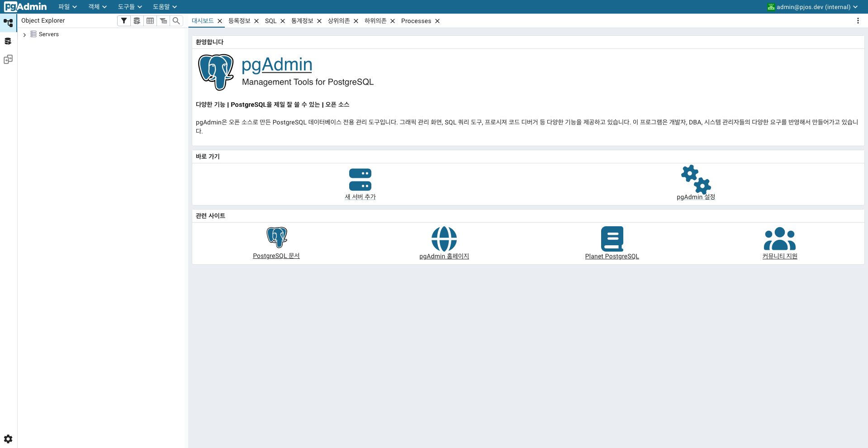
Task: Close the 하위의존 tab
Action: point(393,21)
